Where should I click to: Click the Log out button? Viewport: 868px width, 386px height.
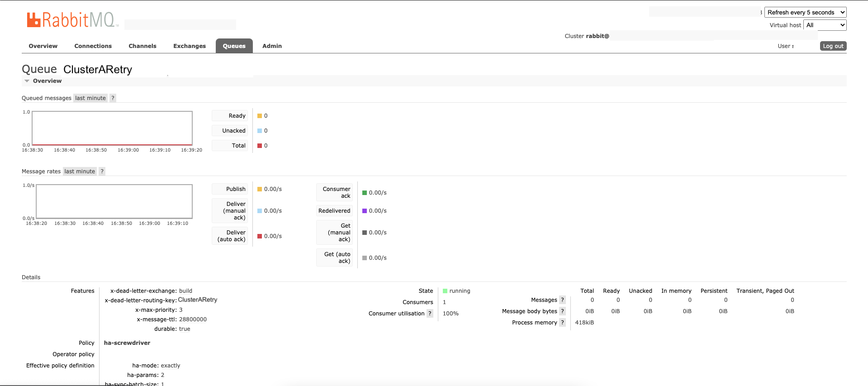click(x=833, y=46)
